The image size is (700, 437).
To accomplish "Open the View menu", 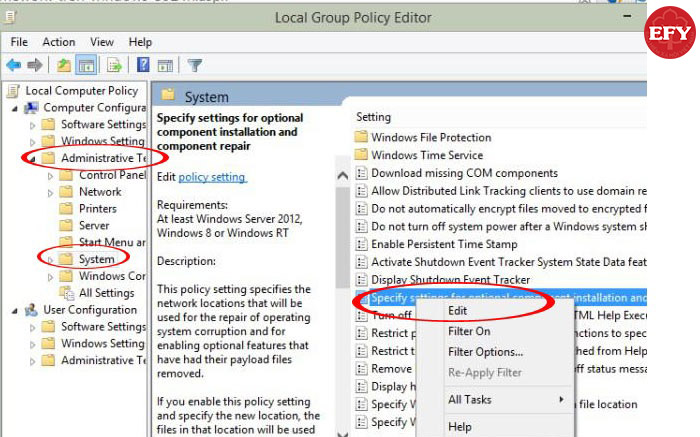I will click(102, 42).
